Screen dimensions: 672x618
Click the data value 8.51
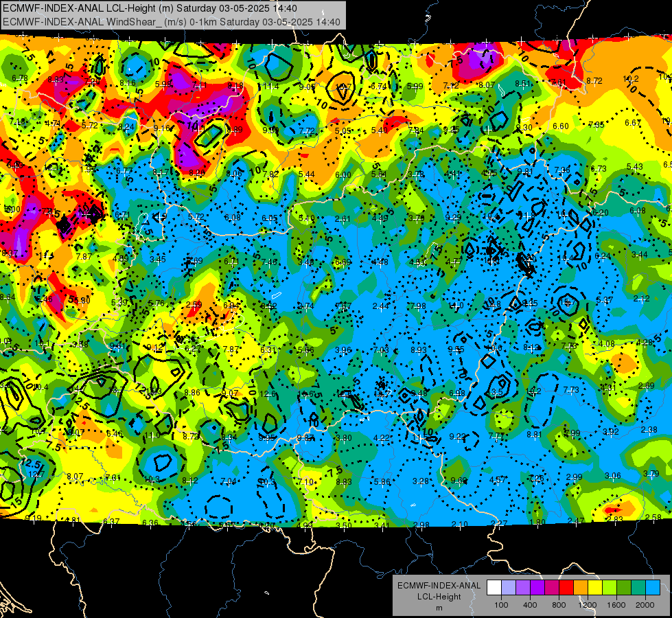[523, 84]
